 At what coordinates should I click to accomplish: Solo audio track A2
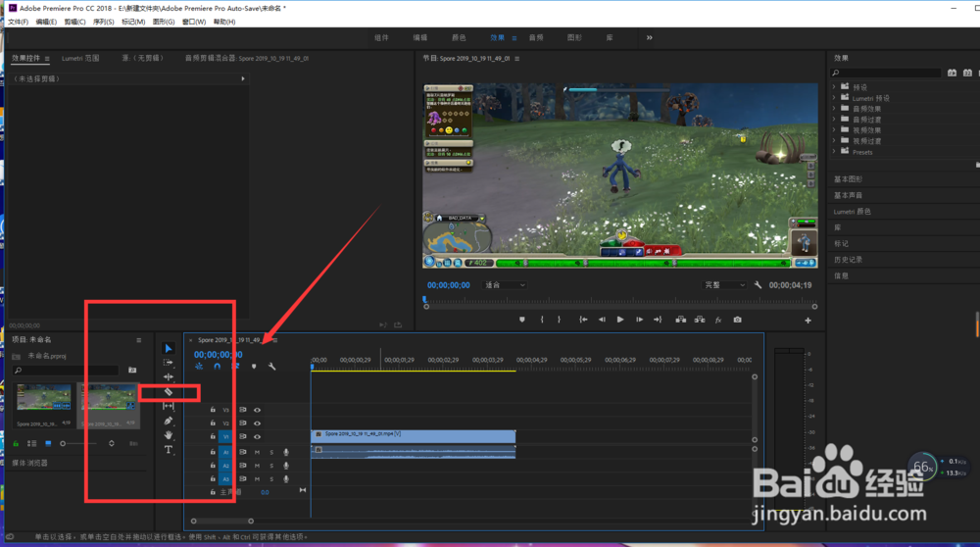tap(271, 466)
